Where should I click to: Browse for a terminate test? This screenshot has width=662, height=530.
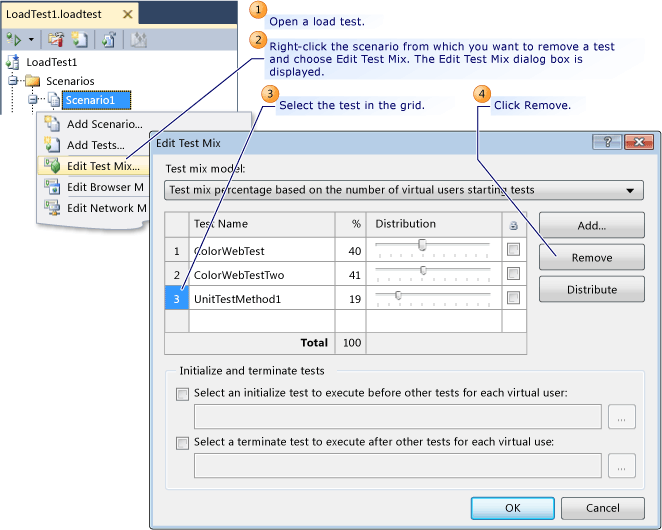(621, 466)
